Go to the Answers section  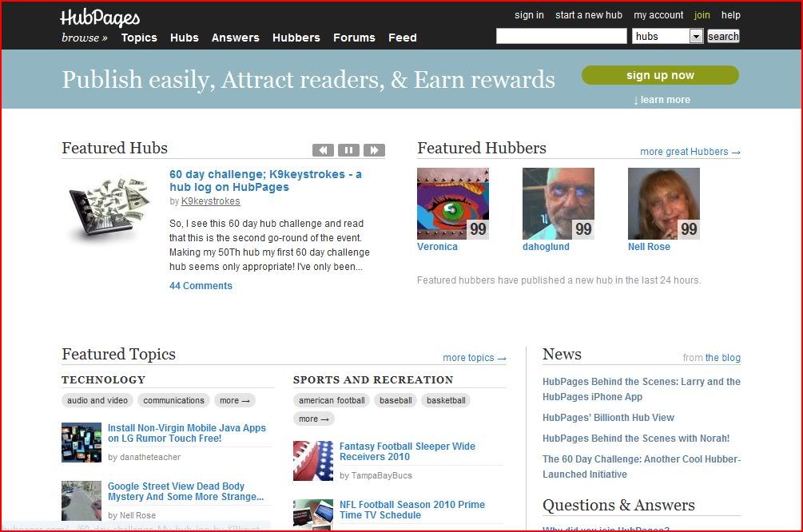(236, 38)
